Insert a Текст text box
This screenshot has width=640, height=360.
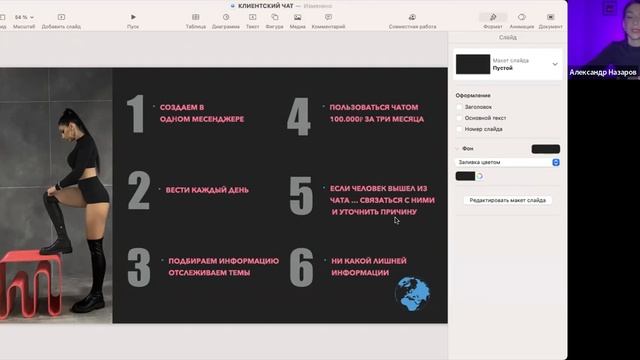pos(253,17)
